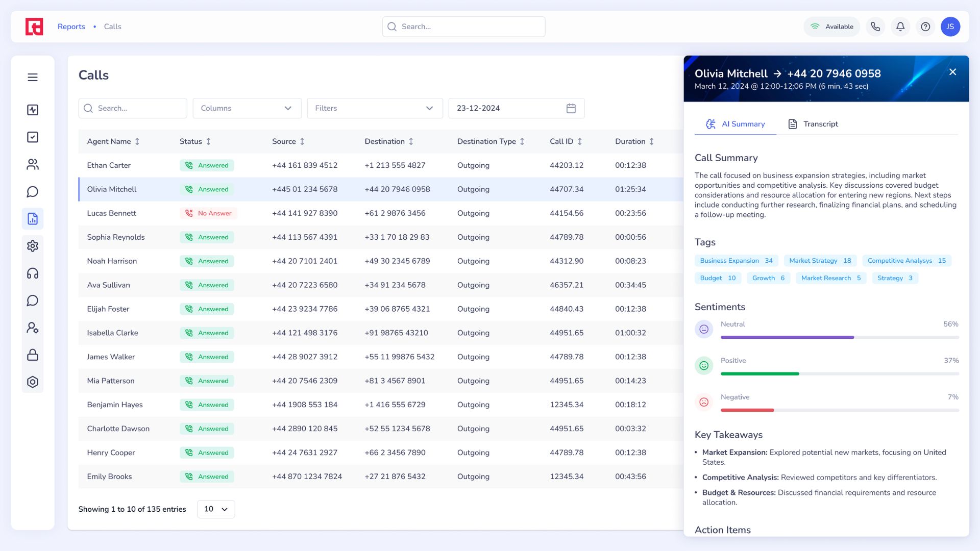Expand the Filters dropdown
Screen dimensions: 980x551
375,108
